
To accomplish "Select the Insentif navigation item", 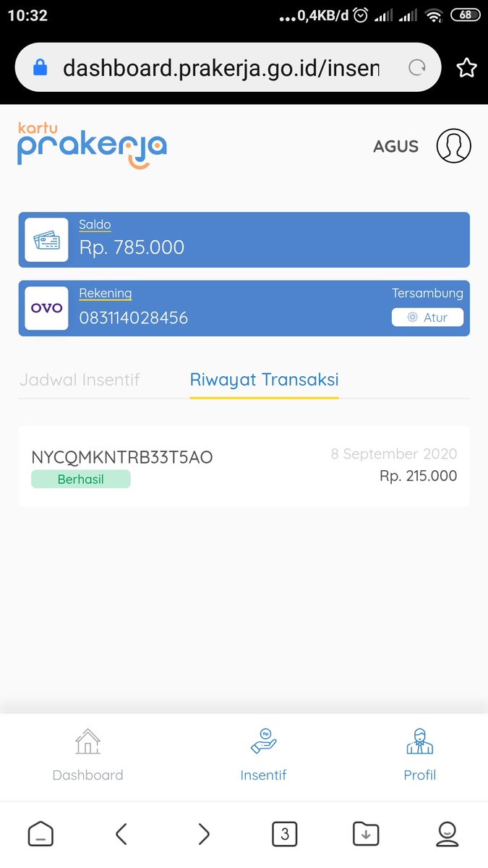I will click(263, 756).
